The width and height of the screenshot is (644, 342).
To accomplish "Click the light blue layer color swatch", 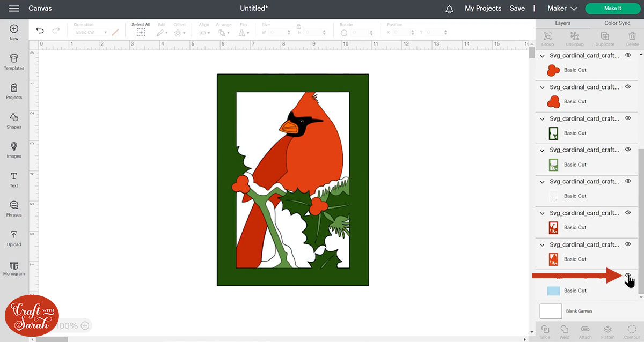I will (553, 291).
